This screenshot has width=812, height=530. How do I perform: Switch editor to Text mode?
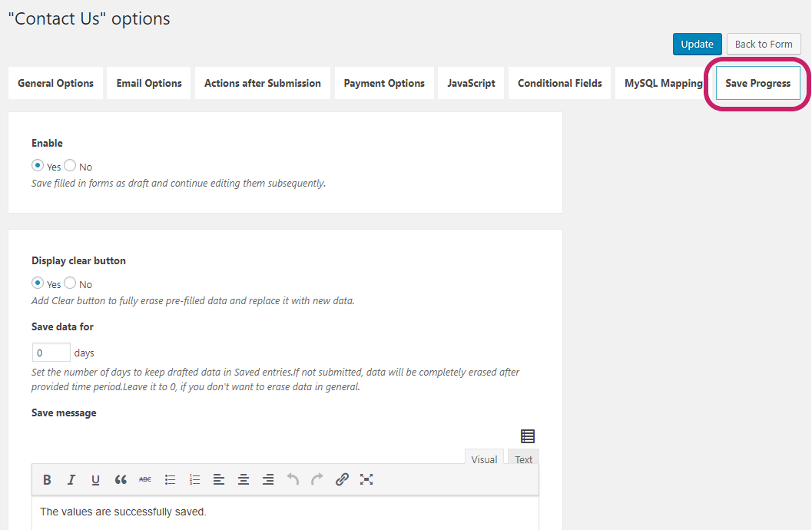(x=524, y=458)
